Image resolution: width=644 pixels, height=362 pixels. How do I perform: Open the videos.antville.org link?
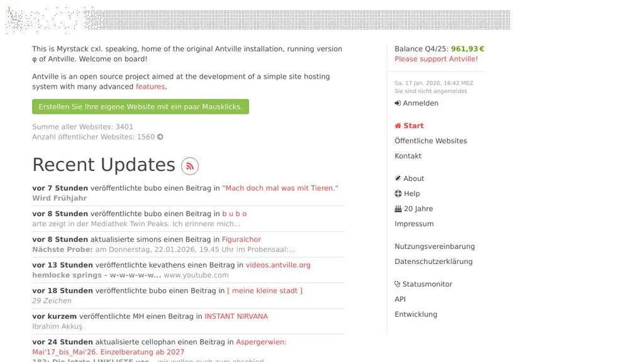pos(278,265)
